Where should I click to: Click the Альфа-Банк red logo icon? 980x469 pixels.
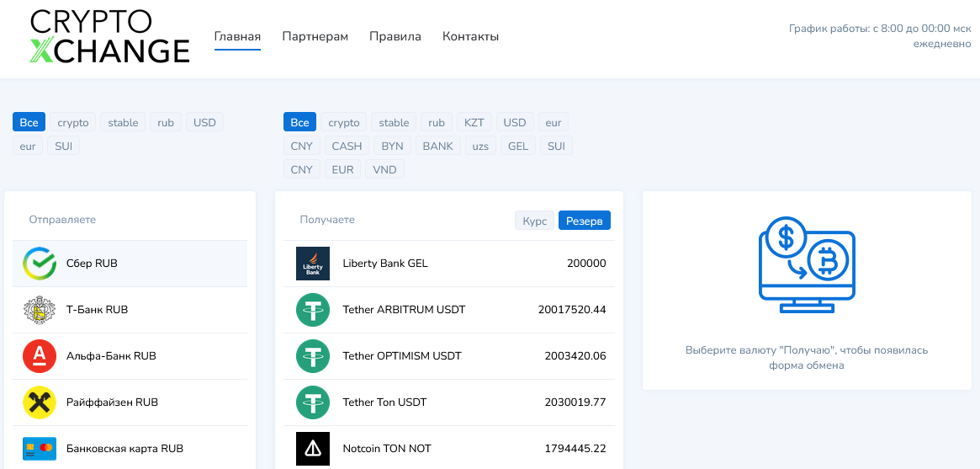coord(40,356)
